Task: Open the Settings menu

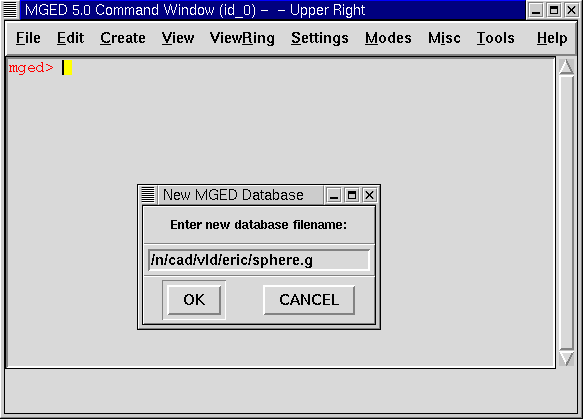Action: [320, 38]
